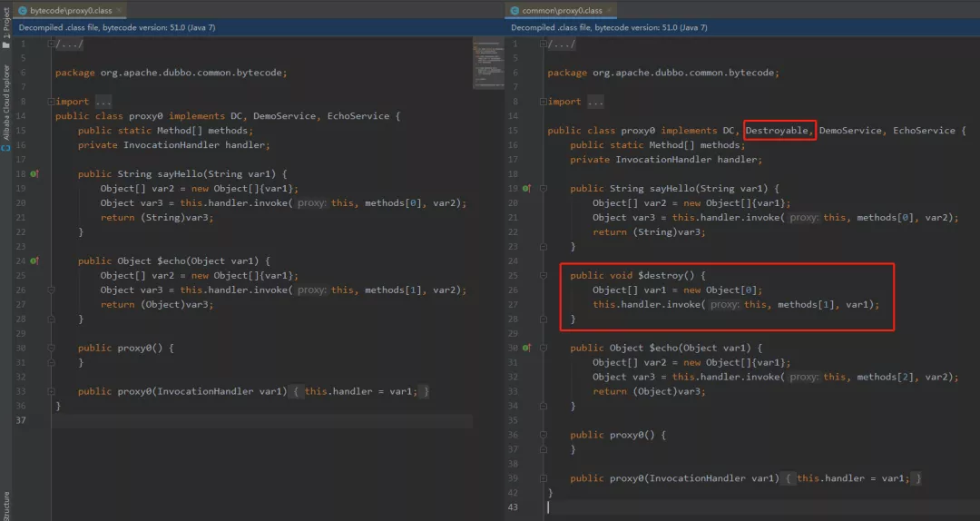Click 'methods[2]' in right editor line 32
Viewport: 980px width, 521px height.
(x=885, y=377)
